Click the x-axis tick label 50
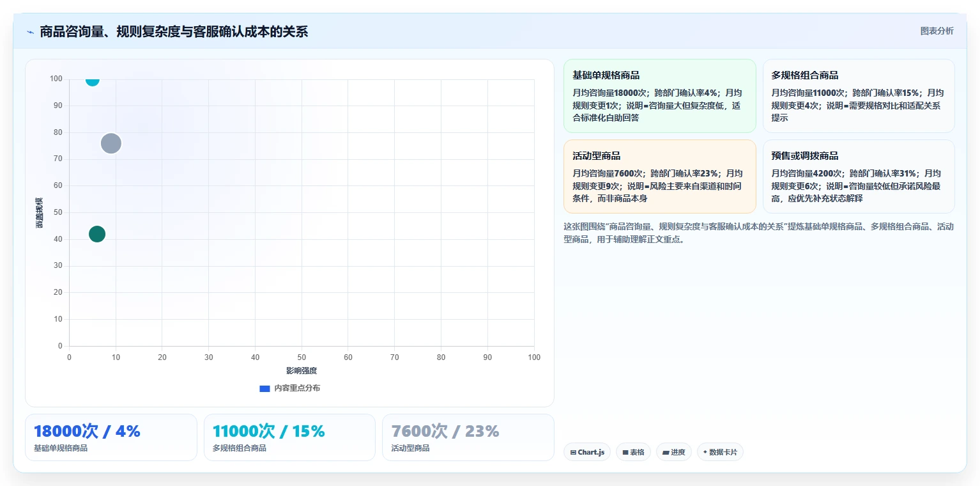980x486 pixels. click(x=302, y=357)
